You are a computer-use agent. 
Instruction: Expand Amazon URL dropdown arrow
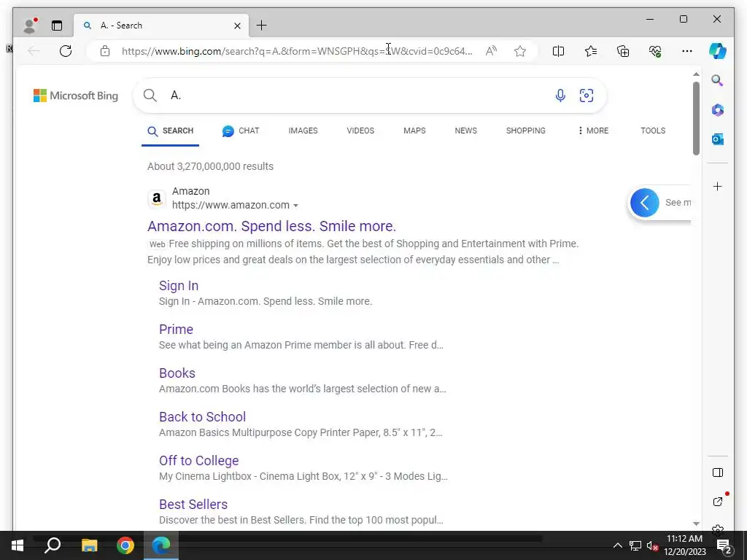pyautogui.click(x=296, y=206)
